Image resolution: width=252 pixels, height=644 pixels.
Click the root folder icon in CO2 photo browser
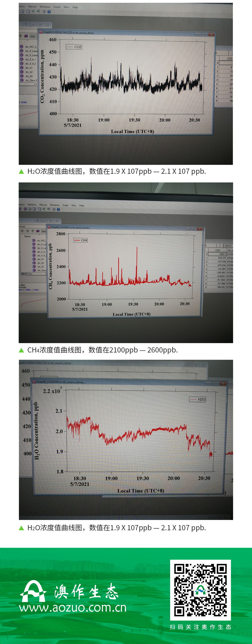[26, 36]
